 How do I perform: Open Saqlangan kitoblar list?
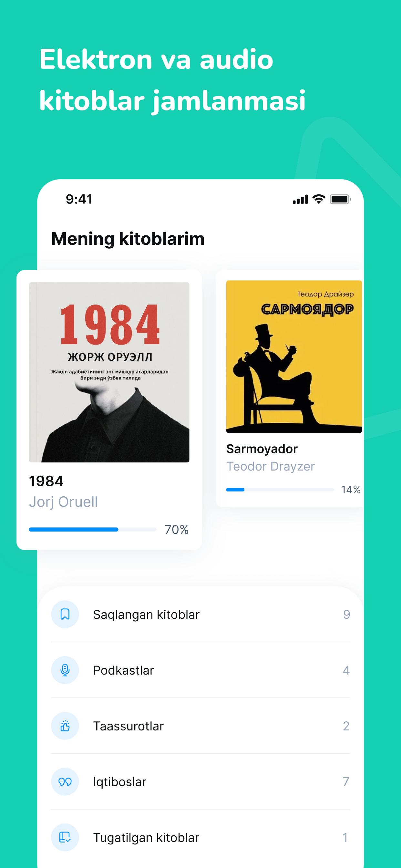[x=200, y=614]
